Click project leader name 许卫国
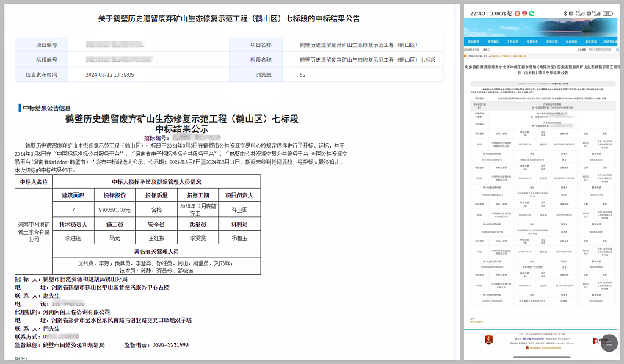The image size is (624, 364). [239, 210]
